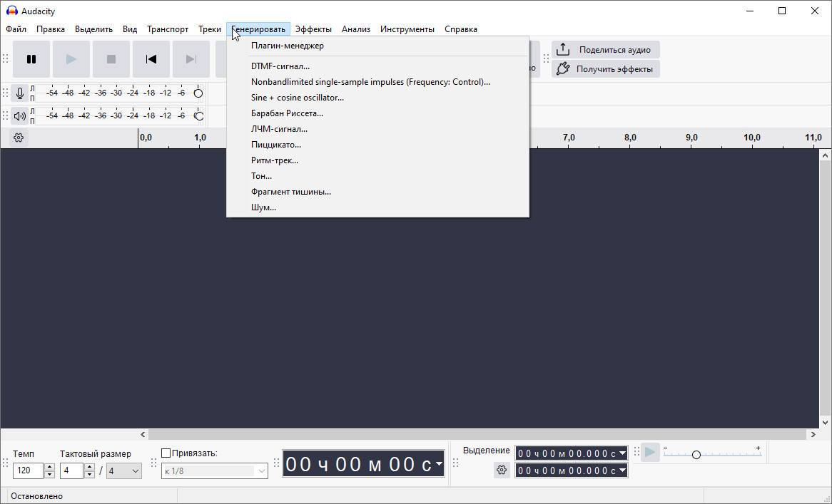Click the play-at-speed button
The image size is (832, 504).
pyautogui.click(x=650, y=453)
